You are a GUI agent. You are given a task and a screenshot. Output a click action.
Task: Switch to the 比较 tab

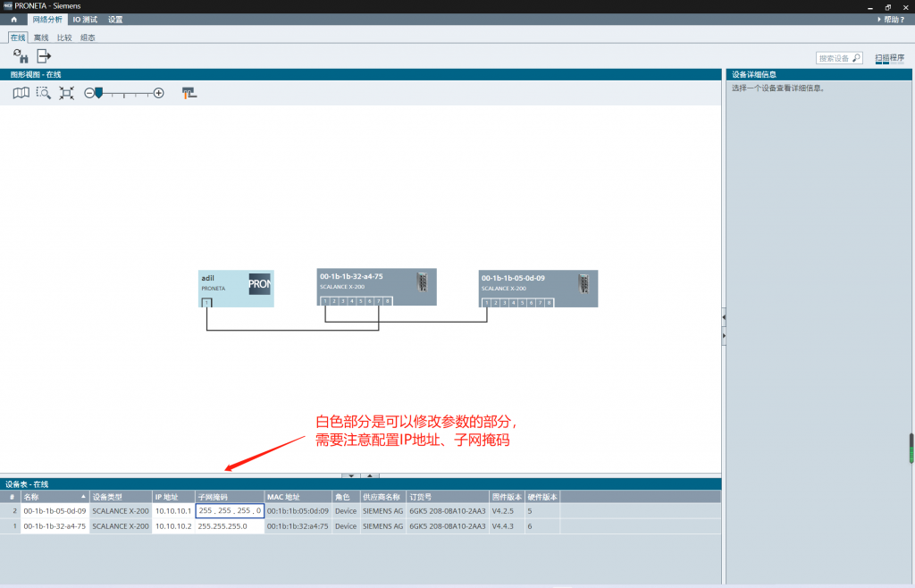64,38
